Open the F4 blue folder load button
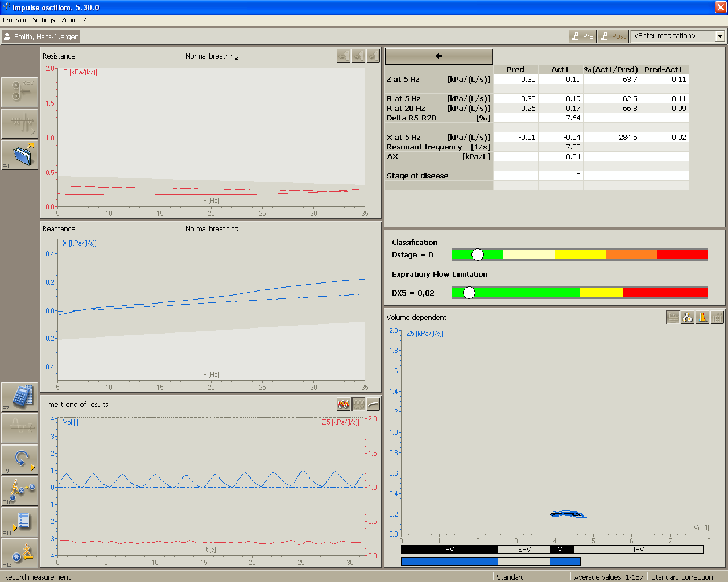 pos(20,155)
